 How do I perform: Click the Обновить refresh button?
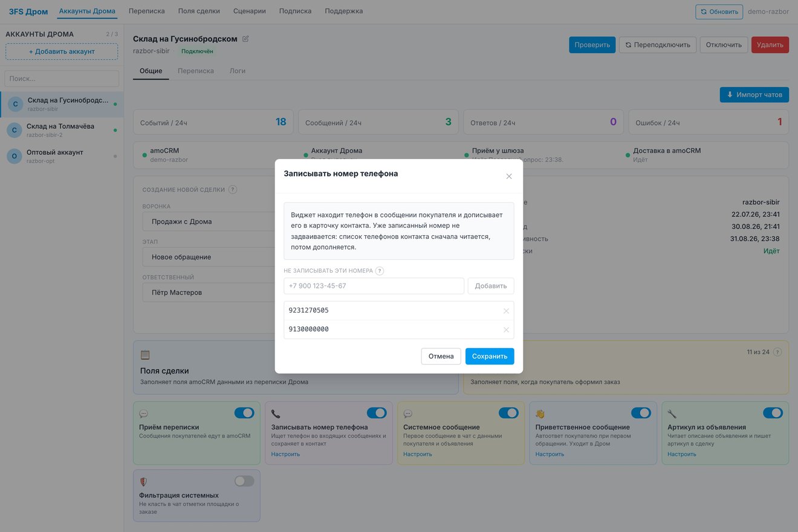tap(719, 11)
